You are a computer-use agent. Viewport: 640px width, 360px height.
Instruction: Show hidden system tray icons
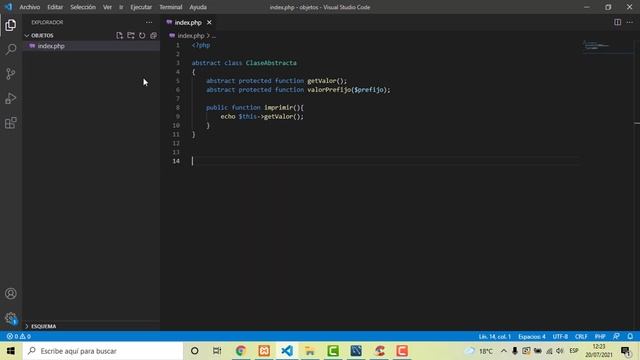tap(504, 351)
